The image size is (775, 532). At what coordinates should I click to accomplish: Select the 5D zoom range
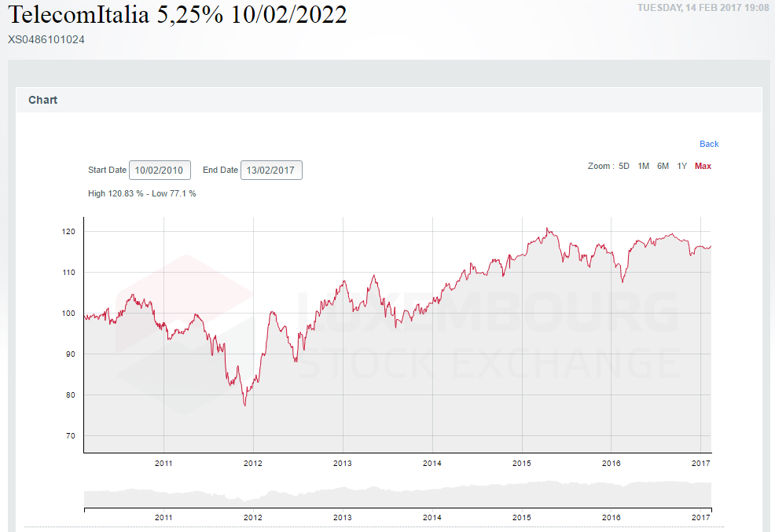(x=624, y=166)
